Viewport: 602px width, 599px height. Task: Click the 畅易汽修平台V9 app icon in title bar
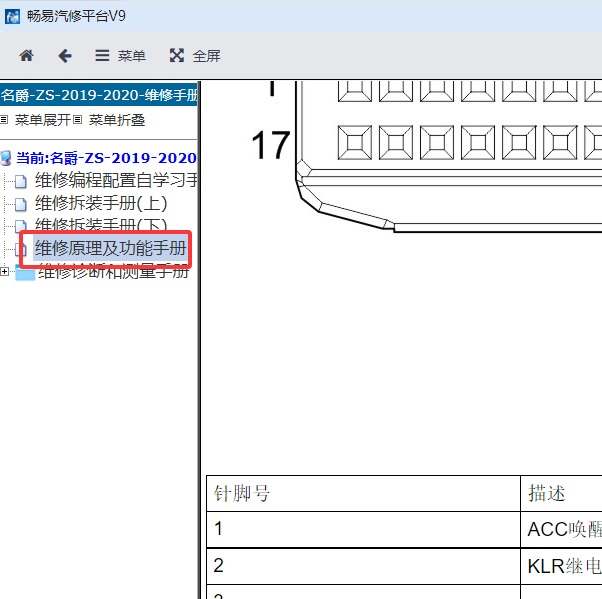(x=12, y=16)
